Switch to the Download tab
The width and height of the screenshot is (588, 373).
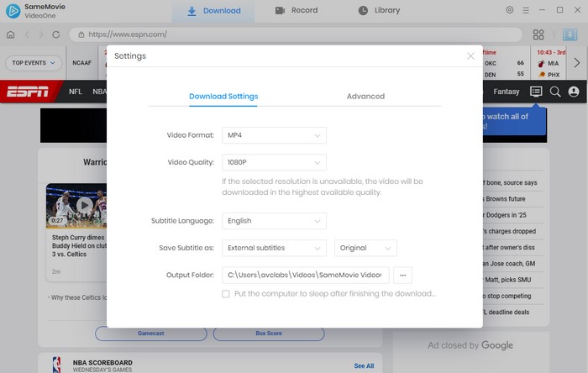tap(213, 11)
